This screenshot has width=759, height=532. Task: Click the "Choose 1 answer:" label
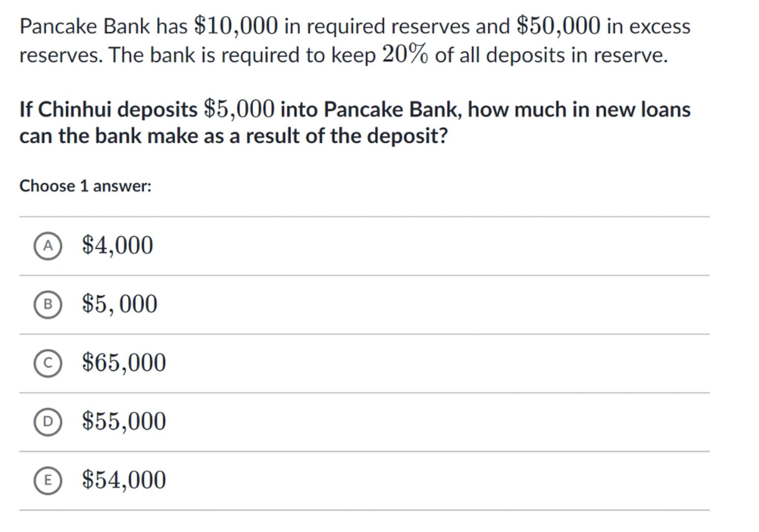coord(85,186)
